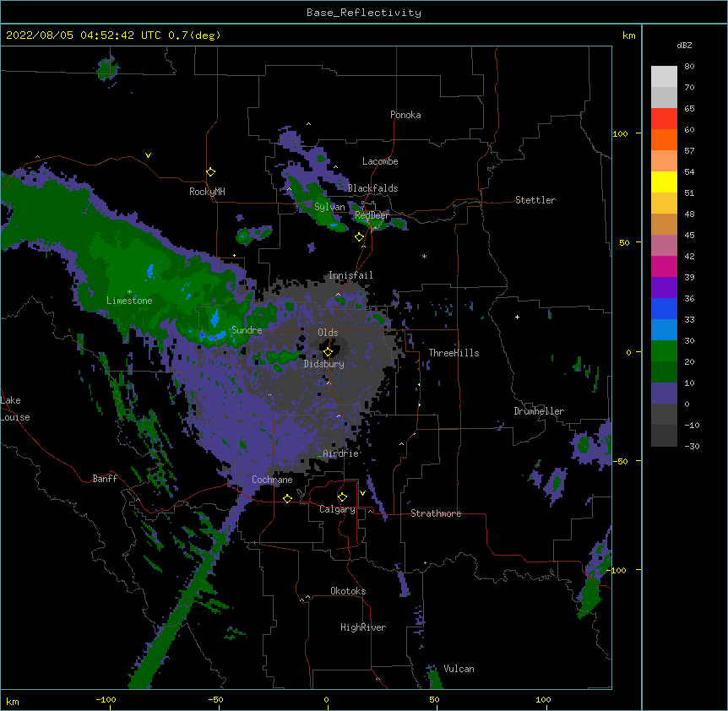
Task: Click the -50 tick label on bottom axis
Action: pyautogui.click(x=215, y=699)
